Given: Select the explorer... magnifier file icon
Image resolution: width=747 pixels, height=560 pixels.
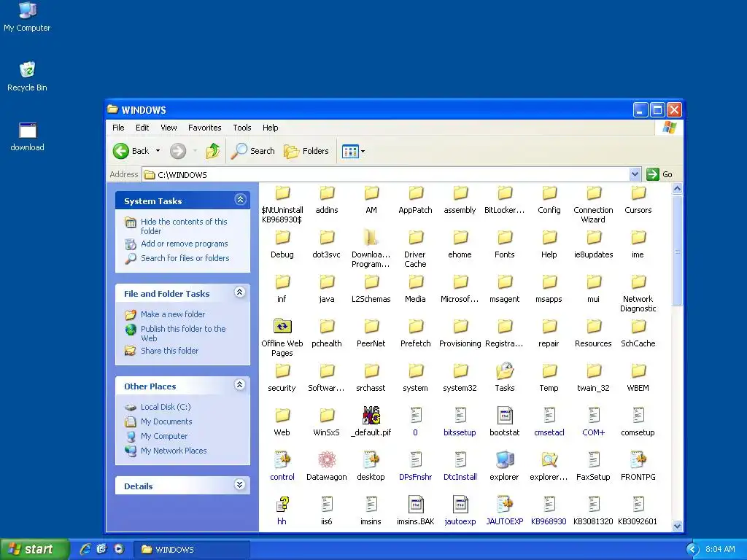Looking at the screenshot, I should coord(549,466).
